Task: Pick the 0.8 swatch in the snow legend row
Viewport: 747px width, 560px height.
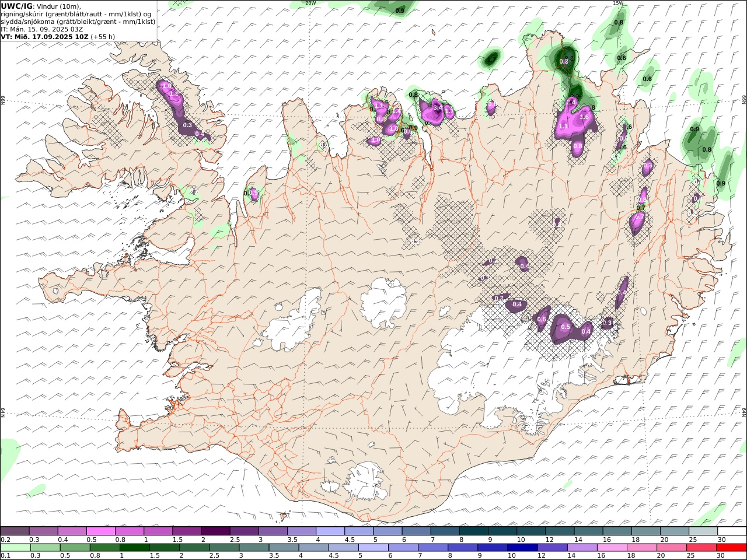Action: click(x=130, y=531)
